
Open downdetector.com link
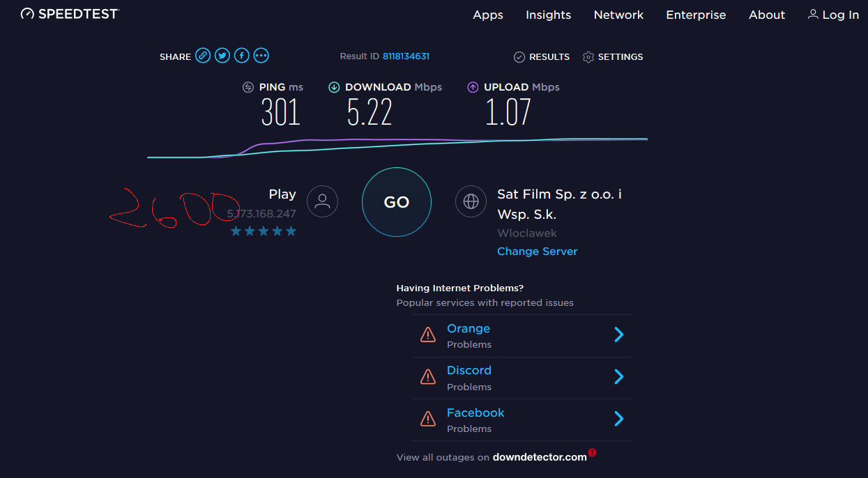point(540,457)
